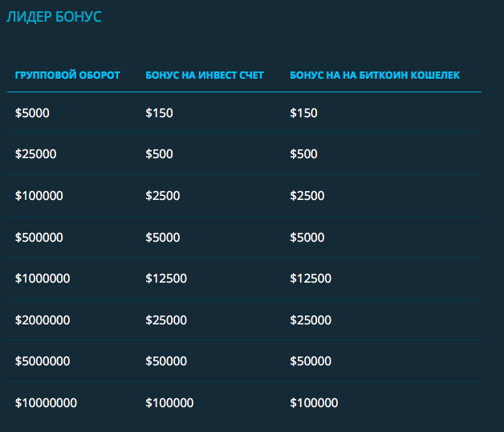Click the БОНУС НА ИНВЕСТ СЧЕТ header
The width and height of the screenshot is (504, 432).
[205, 75]
